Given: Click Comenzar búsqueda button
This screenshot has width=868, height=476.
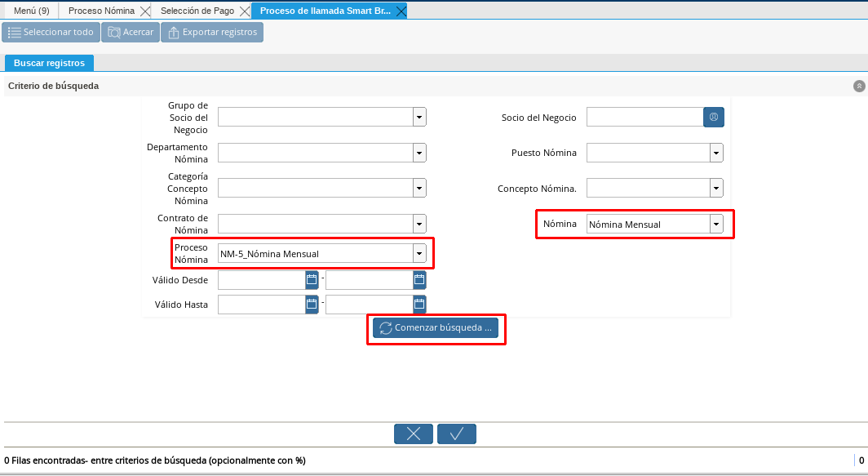Looking at the screenshot, I should 436,327.
